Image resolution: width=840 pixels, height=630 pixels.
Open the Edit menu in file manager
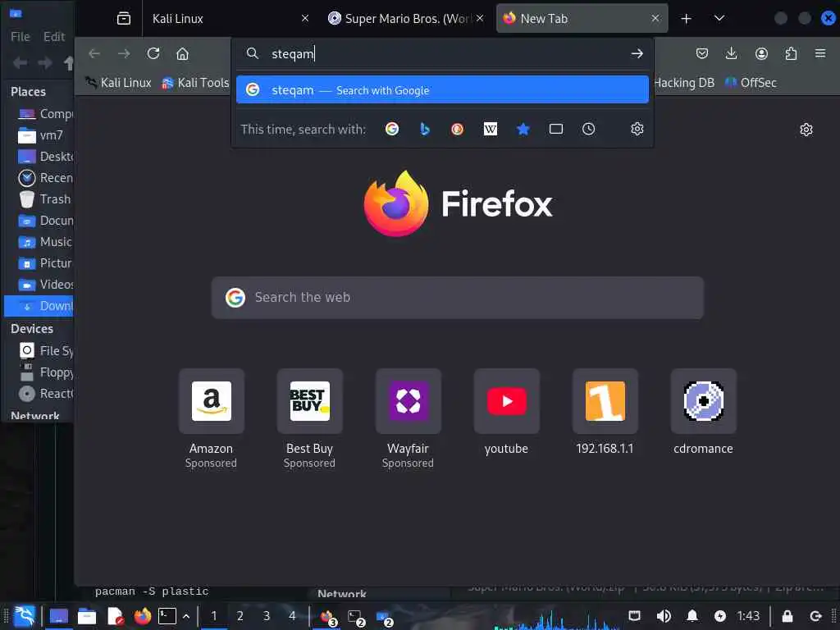pyautogui.click(x=54, y=36)
